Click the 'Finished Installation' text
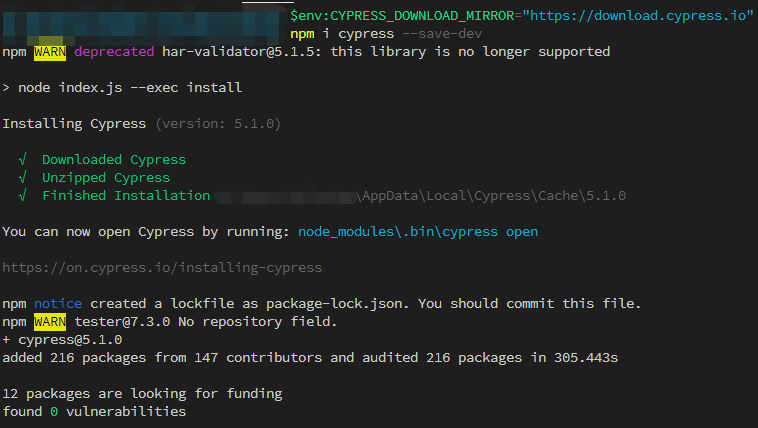This screenshot has width=758, height=428. pos(126,196)
